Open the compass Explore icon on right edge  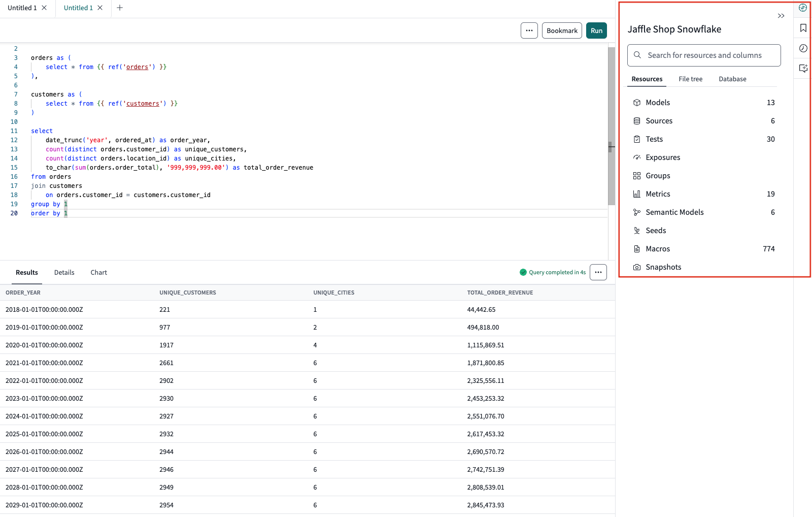tap(803, 8)
